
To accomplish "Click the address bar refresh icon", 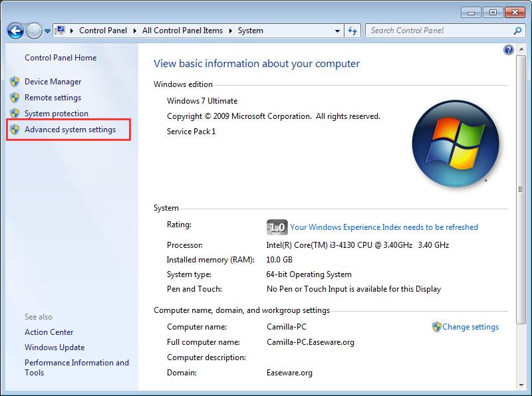I will tap(352, 30).
